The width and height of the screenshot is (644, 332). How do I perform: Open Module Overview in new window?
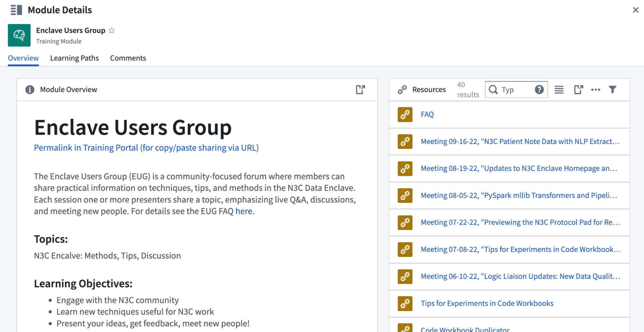pyautogui.click(x=360, y=89)
